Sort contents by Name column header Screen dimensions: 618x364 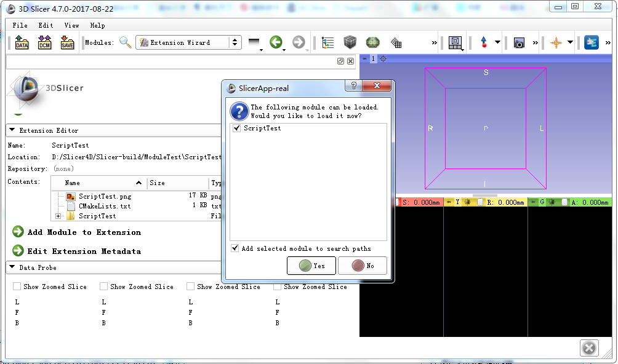99,183
